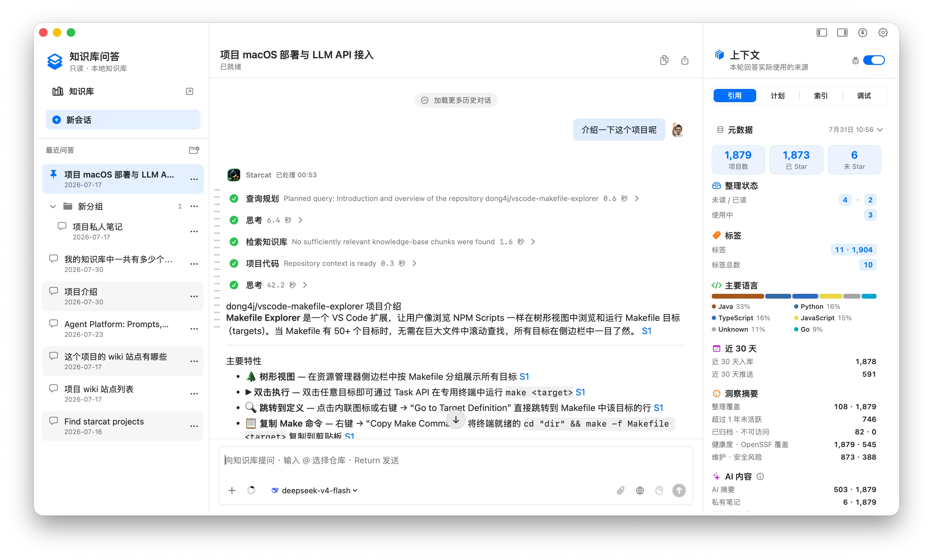Expand the 思考 42.2 秒 step

[x=304, y=285]
